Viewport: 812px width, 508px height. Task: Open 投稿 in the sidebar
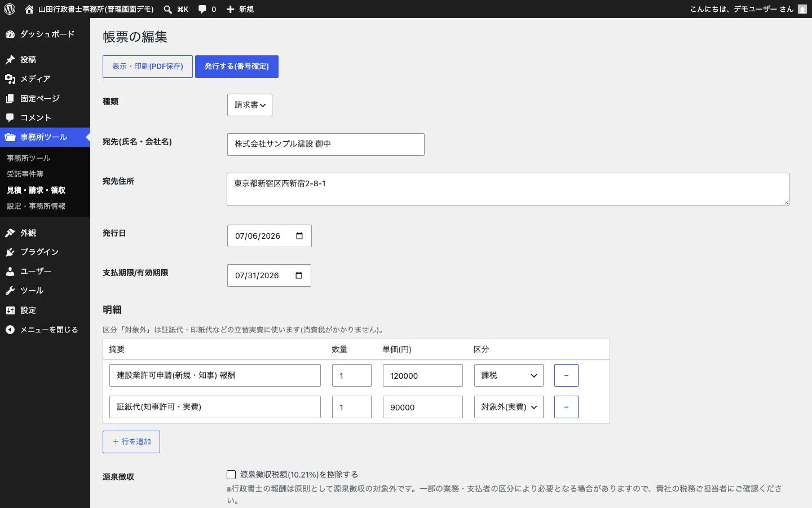[45, 60]
